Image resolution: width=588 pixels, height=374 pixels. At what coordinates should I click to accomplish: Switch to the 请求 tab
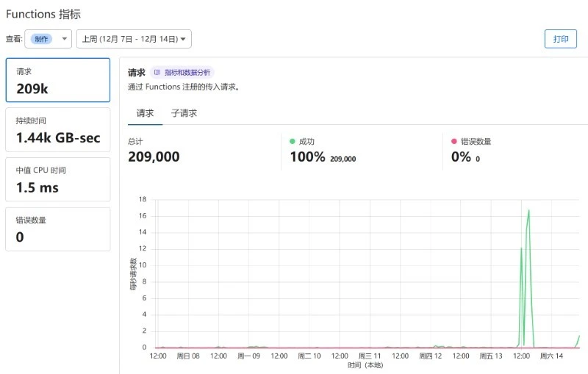[145, 113]
